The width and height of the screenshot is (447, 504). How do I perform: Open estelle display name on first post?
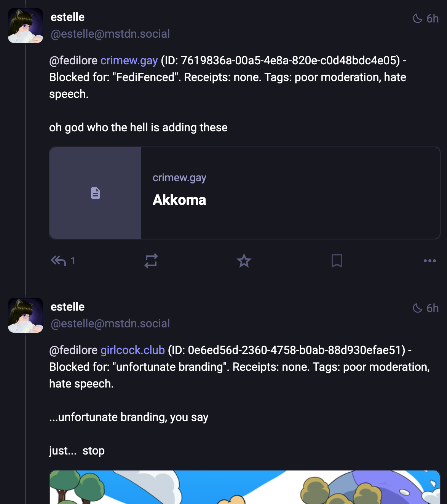(67, 17)
